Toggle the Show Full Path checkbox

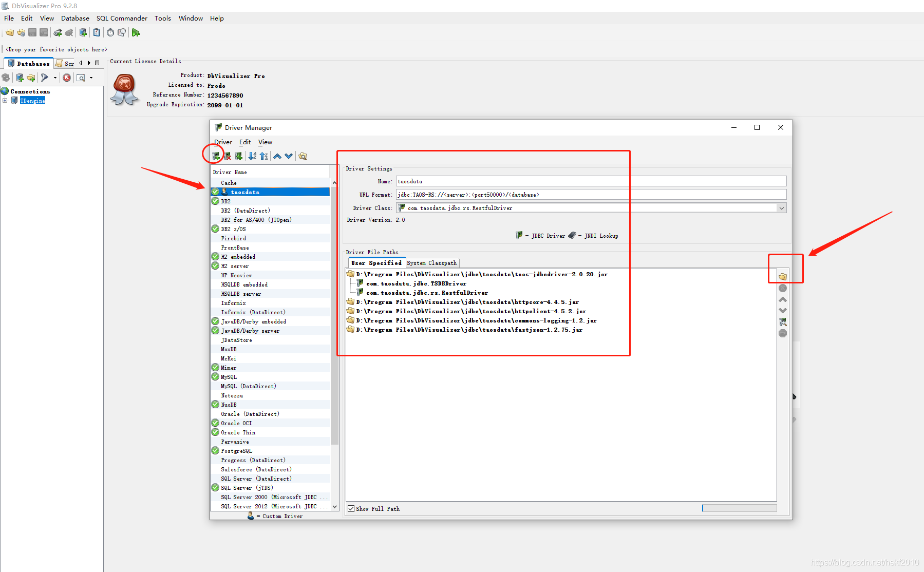pos(351,509)
